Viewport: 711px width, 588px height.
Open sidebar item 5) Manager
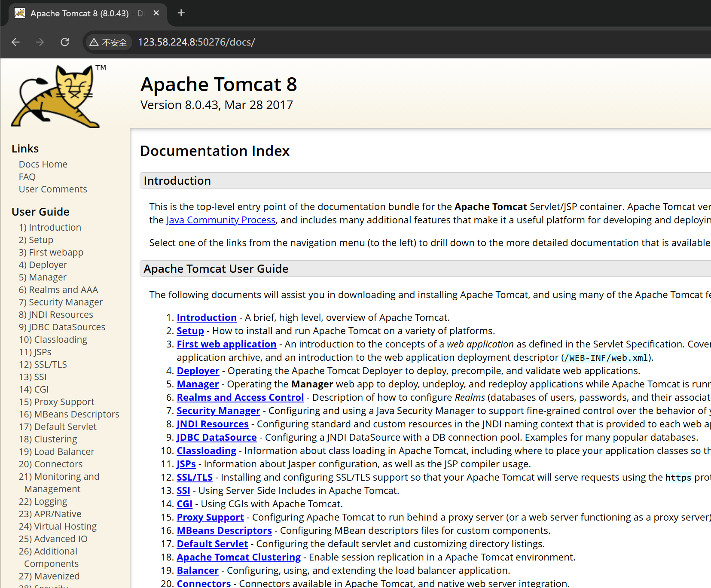[x=43, y=277]
